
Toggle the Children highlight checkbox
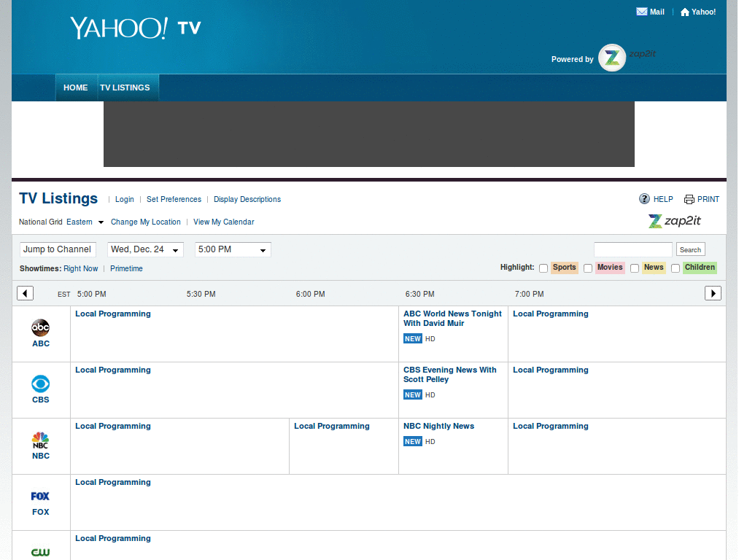click(x=676, y=268)
